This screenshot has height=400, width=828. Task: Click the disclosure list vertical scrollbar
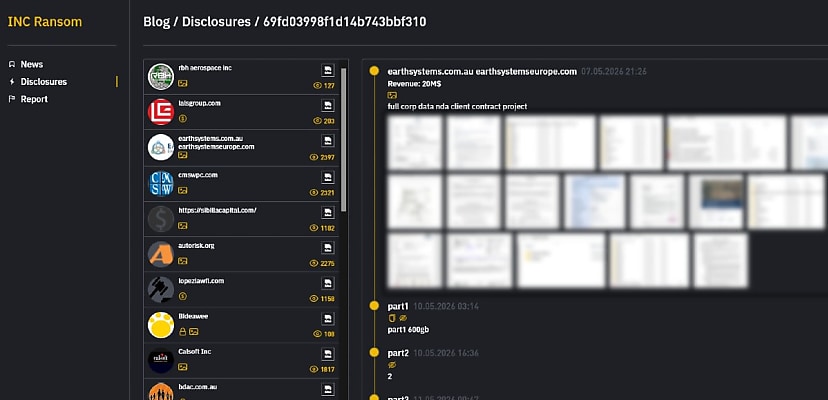point(344,139)
